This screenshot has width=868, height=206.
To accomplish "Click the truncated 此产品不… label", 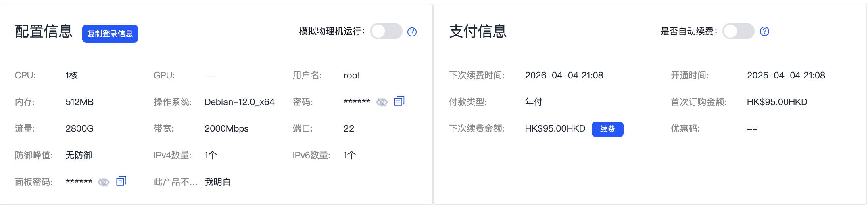I will click(x=175, y=182).
